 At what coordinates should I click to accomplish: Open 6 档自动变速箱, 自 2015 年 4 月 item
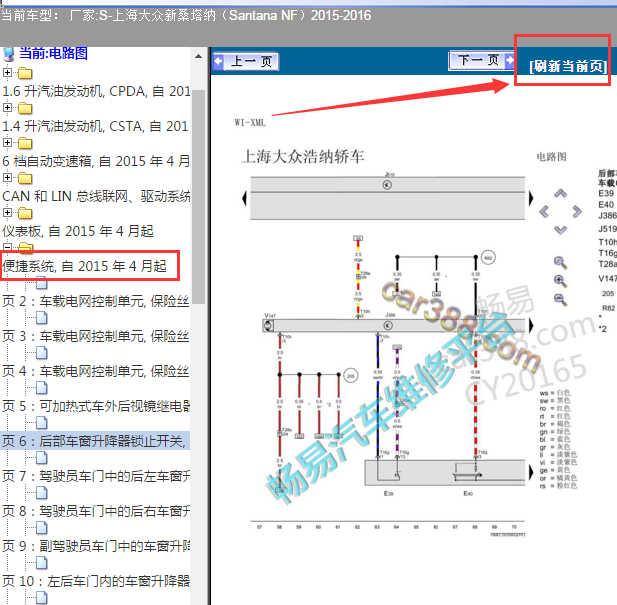point(96,161)
